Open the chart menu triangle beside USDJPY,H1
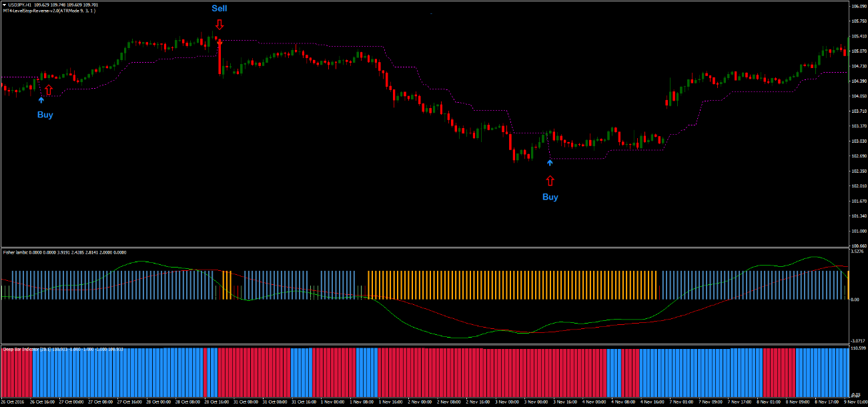The height and width of the screenshot is (407, 868). (x=4, y=5)
